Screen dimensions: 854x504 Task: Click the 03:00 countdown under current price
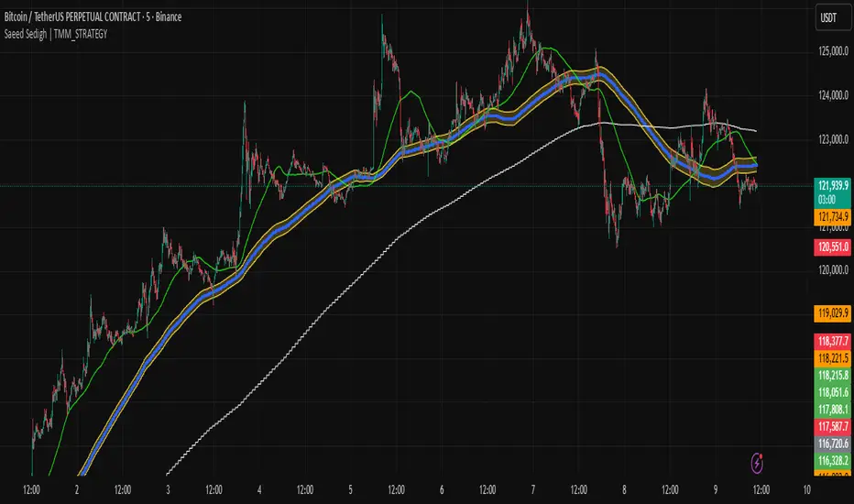click(x=827, y=200)
